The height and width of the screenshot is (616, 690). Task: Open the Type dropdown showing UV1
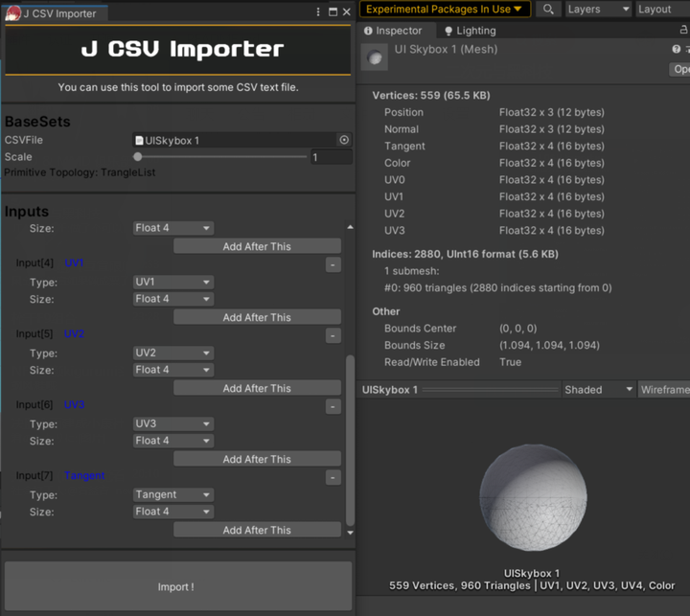(173, 282)
